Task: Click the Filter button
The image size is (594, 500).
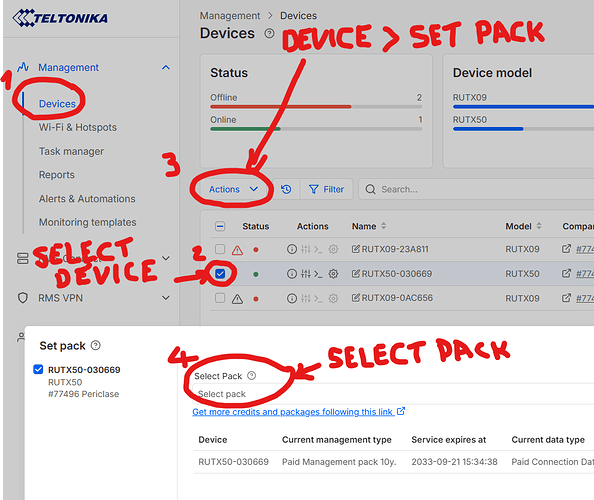Action: [x=327, y=189]
